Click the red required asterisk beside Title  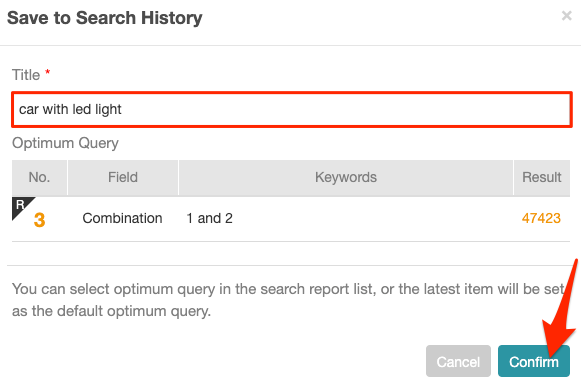click(47, 71)
